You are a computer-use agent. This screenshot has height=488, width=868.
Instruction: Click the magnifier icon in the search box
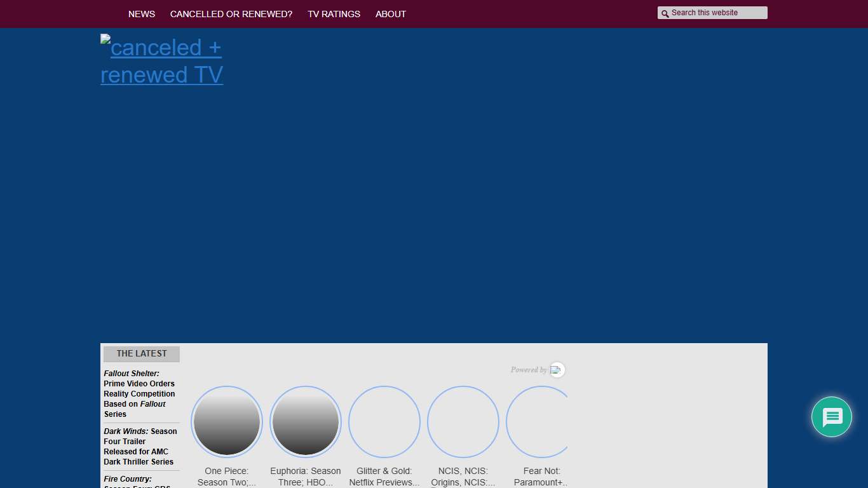tap(665, 13)
